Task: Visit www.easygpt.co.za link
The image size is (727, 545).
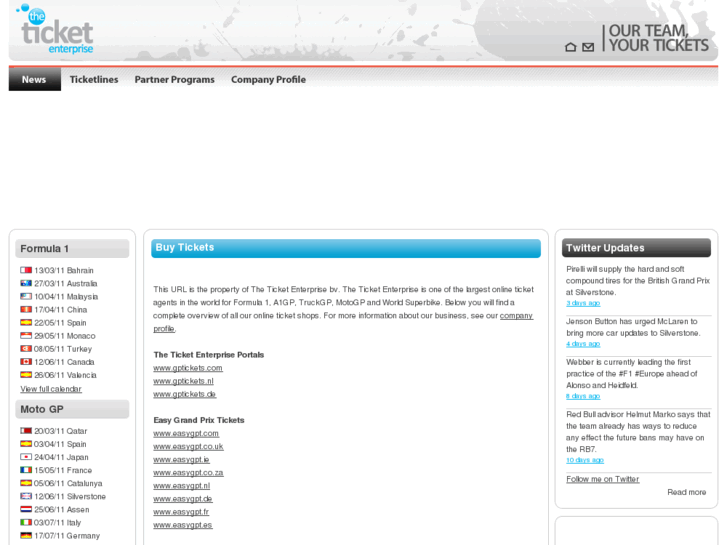Action: (188, 472)
